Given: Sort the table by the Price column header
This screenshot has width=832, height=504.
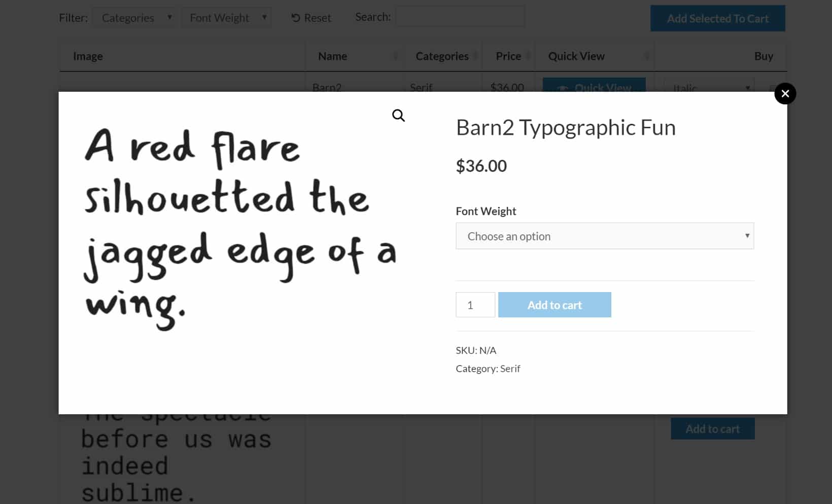Looking at the screenshot, I should 508,56.
